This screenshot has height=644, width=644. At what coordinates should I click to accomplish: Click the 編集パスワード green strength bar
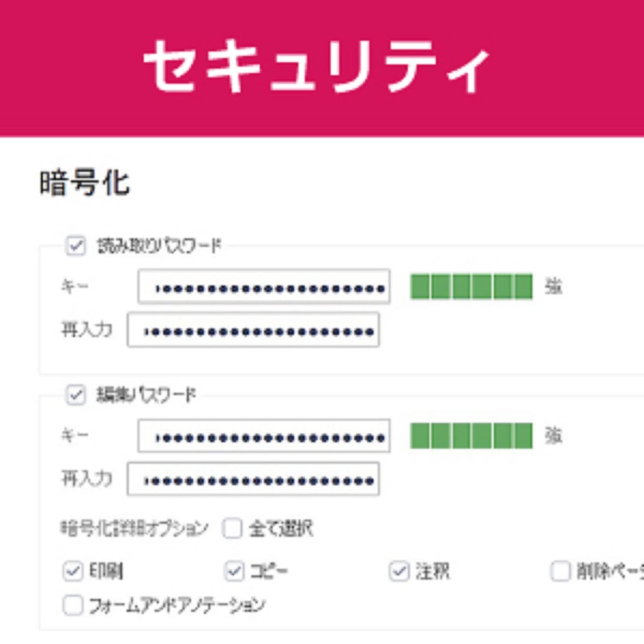(471, 436)
